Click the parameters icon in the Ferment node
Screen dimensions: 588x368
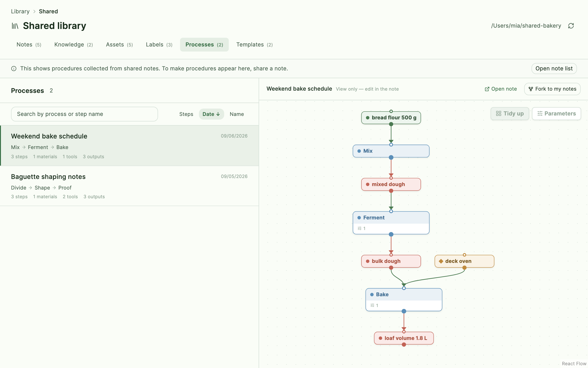point(359,228)
